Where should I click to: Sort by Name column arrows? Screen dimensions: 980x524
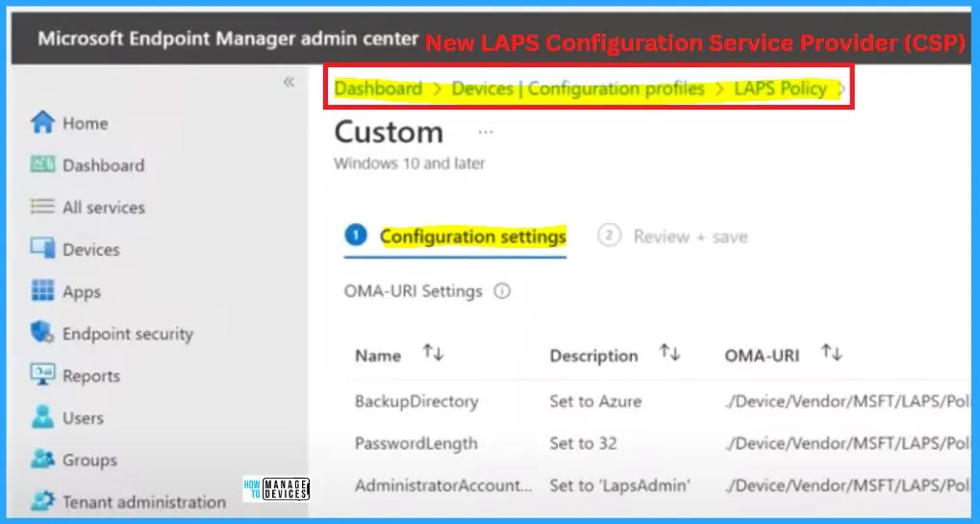click(433, 354)
